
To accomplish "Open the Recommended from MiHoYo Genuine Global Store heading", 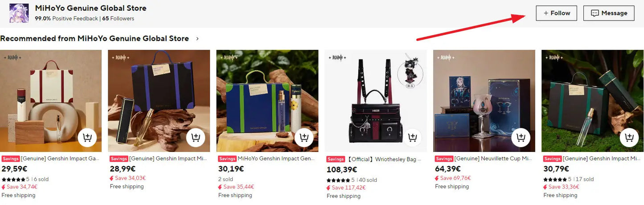I will [94, 39].
